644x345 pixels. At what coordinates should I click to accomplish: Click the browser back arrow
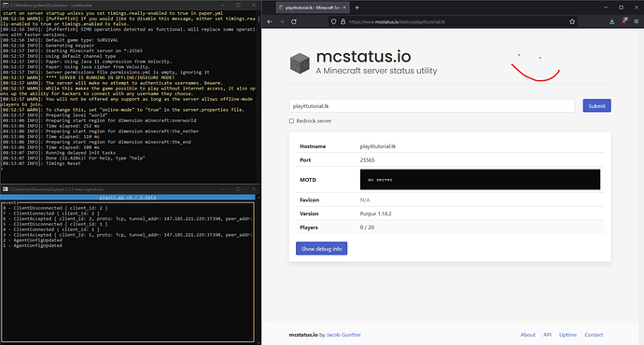pyautogui.click(x=270, y=21)
